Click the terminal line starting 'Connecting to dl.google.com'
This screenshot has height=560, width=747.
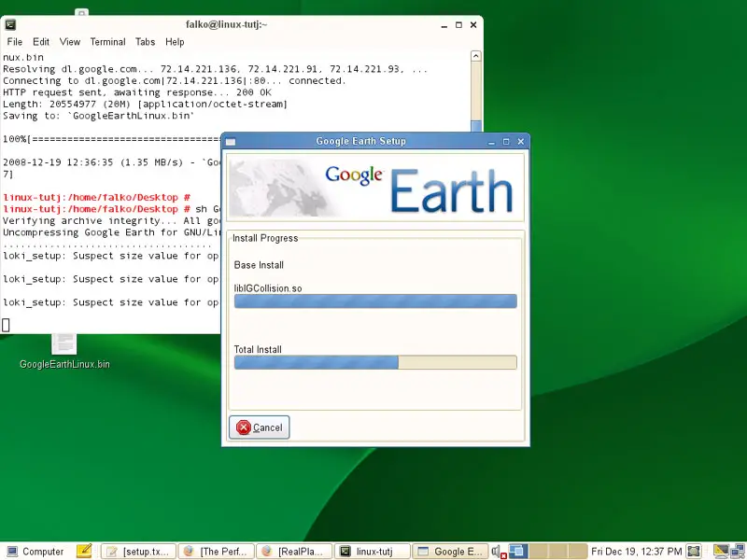175,80
